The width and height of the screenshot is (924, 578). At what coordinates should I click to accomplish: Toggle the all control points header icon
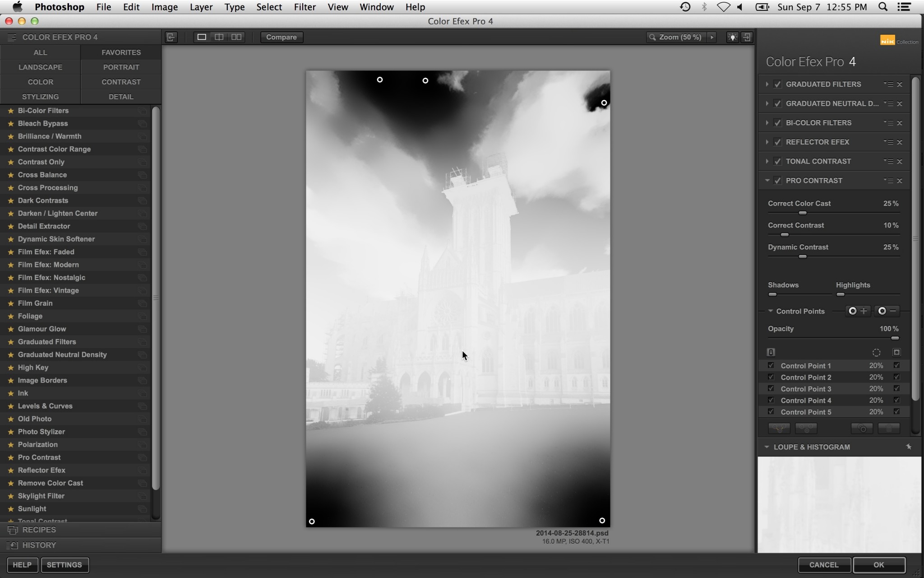(x=771, y=352)
